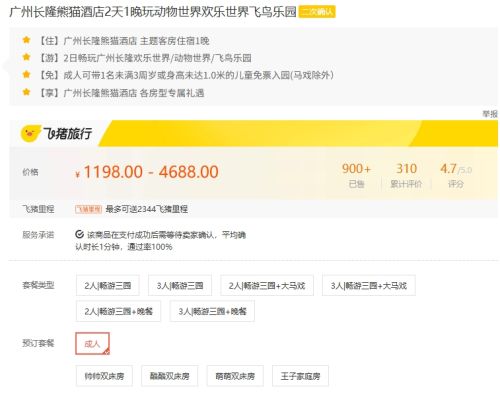Click the 【享】各房型专属礼遇 highlight line
Viewport: 500px width, 393px height.
click(x=121, y=92)
